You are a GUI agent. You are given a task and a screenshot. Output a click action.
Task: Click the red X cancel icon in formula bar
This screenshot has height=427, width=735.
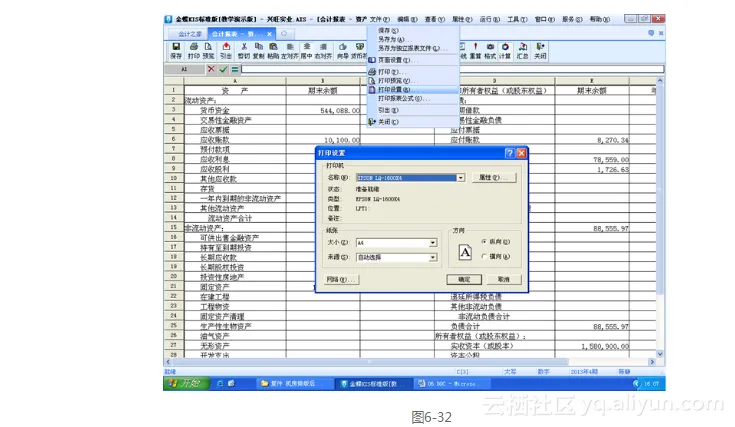click(211, 69)
